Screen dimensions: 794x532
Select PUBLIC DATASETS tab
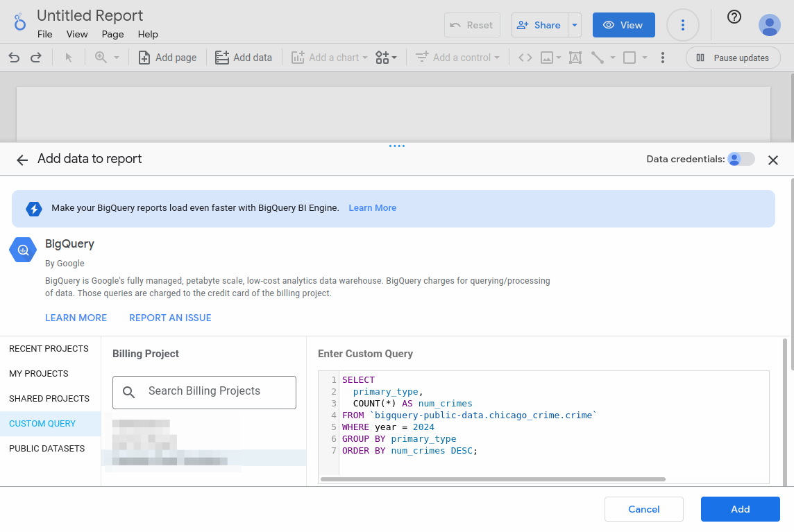point(47,449)
